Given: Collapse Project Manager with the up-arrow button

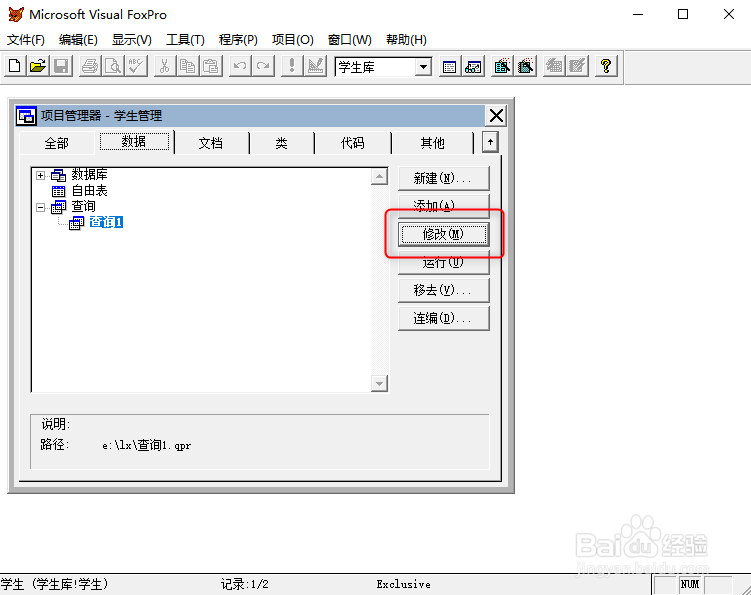Looking at the screenshot, I should (x=490, y=142).
